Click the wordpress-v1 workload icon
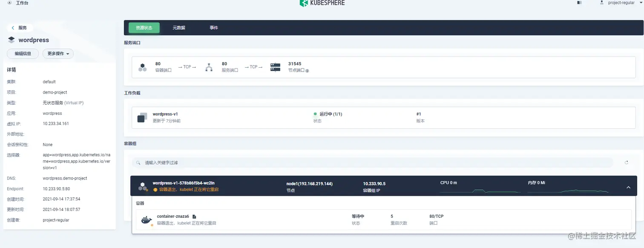This screenshot has height=248, width=644. point(142,117)
